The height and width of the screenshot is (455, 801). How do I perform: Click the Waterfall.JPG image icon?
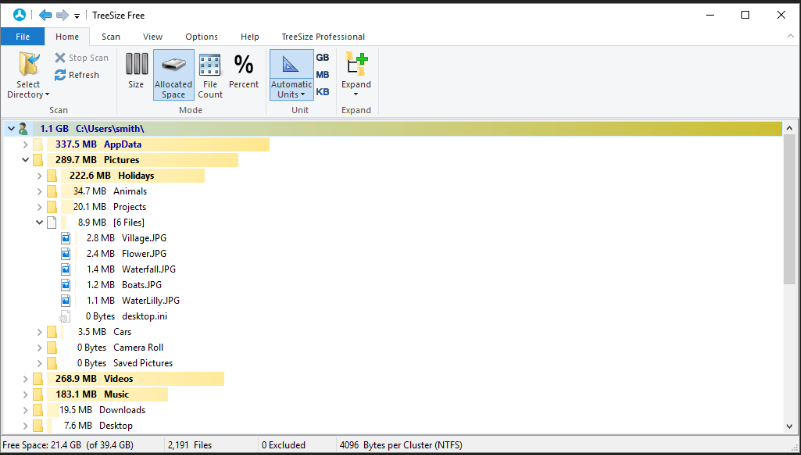point(65,269)
